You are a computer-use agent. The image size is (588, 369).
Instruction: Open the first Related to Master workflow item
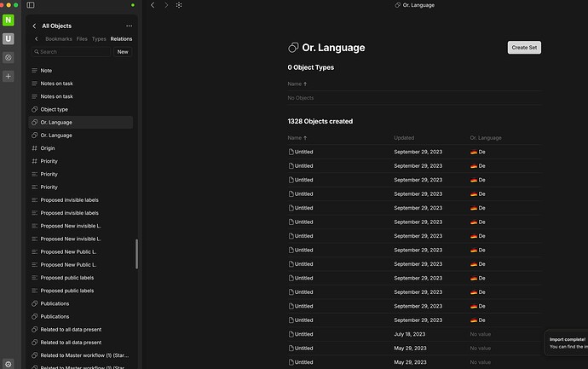coord(81,355)
